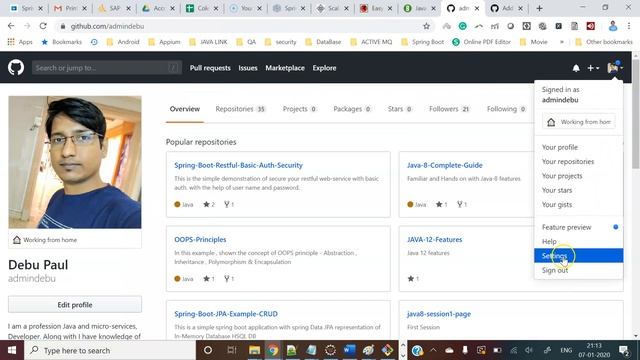Image resolution: width=640 pixels, height=360 pixels.
Task: Close the active admindebu tab
Action: [x=477, y=8]
